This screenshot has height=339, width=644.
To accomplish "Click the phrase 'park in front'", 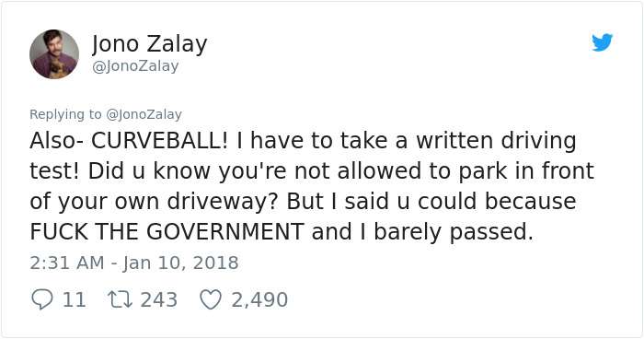I will coord(526,171).
